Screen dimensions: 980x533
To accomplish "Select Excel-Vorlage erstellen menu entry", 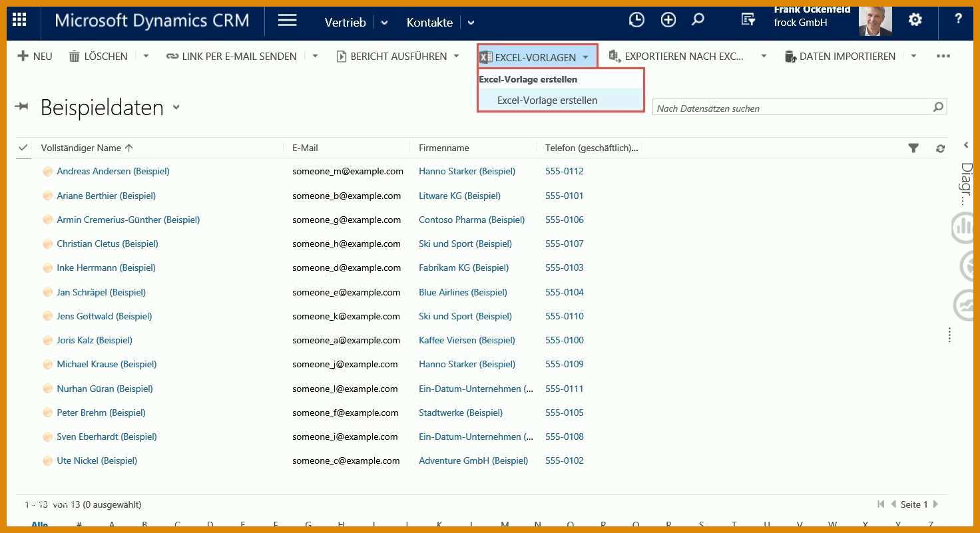I will pyautogui.click(x=561, y=100).
